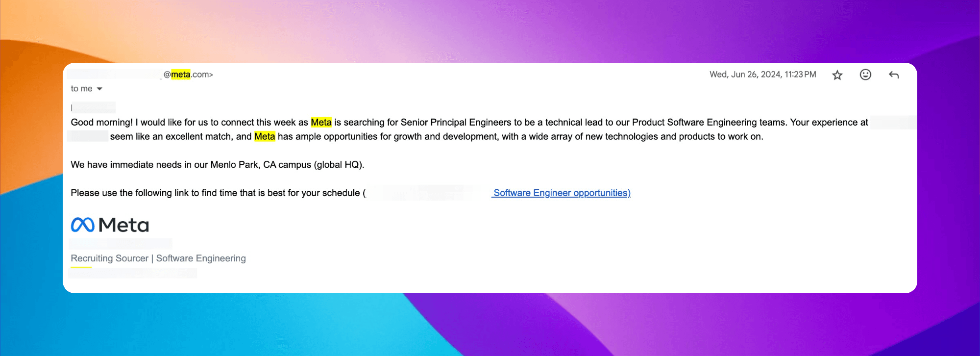Click the blurred greeting name at the email start
Screen dimensions: 980x356
tap(93, 107)
